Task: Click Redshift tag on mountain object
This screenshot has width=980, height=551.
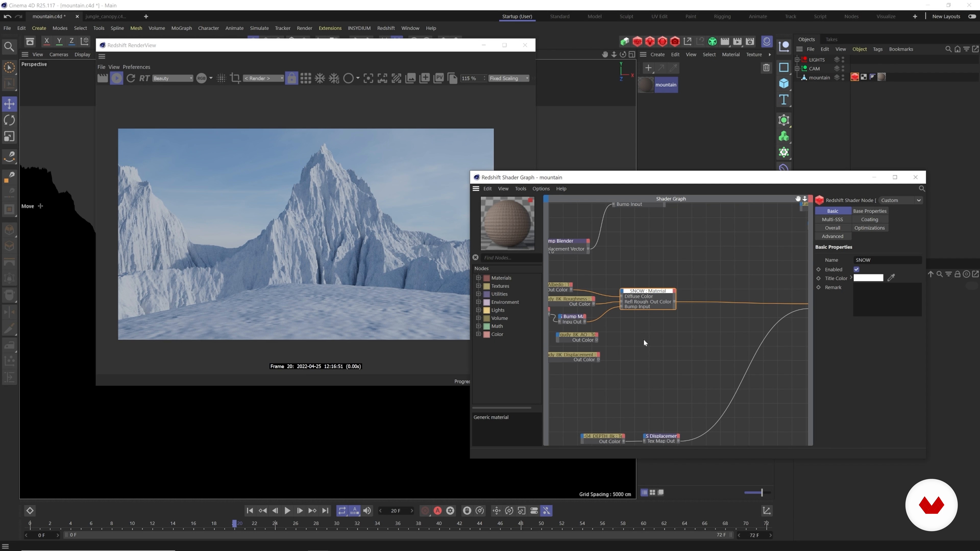Action: click(x=854, y=77)
